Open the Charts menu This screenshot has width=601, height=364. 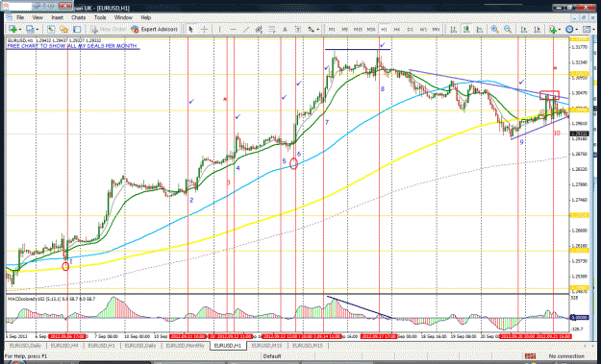point(78,17)
